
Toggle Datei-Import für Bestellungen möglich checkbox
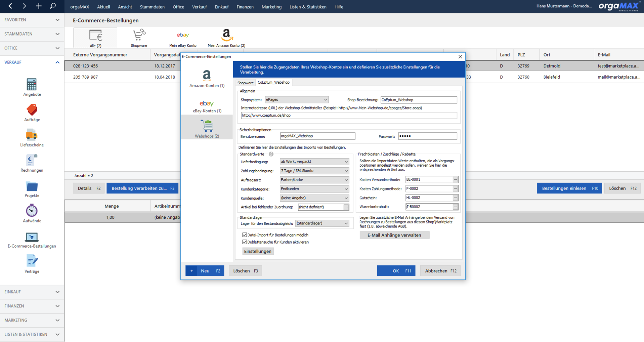pos(245,235)
